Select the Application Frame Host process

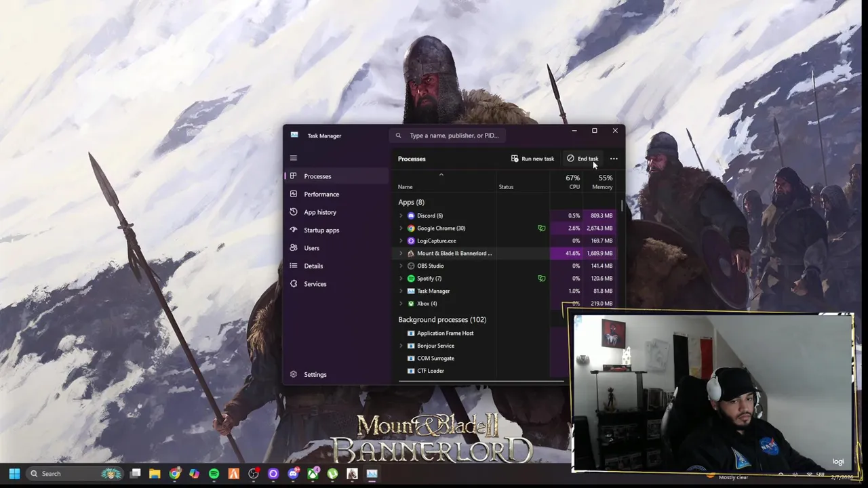pos(446,333)
